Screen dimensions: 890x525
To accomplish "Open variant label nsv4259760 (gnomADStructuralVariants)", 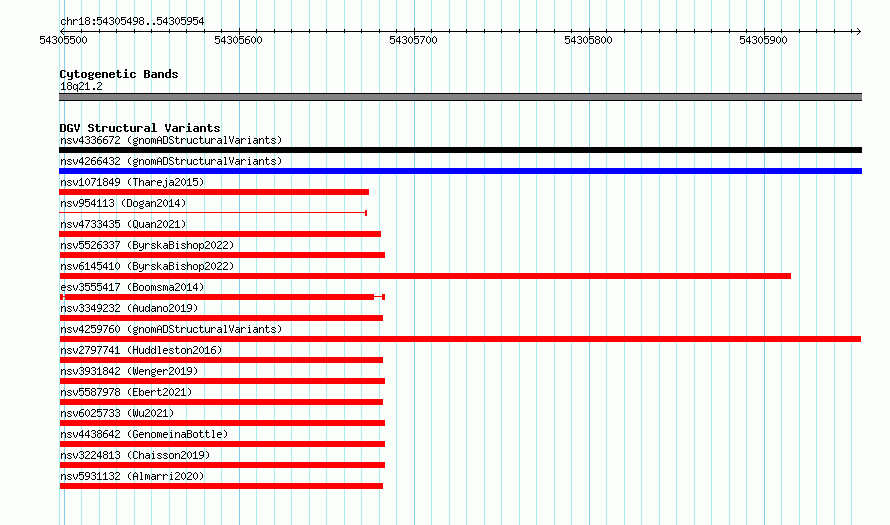I will pos(171,329).
